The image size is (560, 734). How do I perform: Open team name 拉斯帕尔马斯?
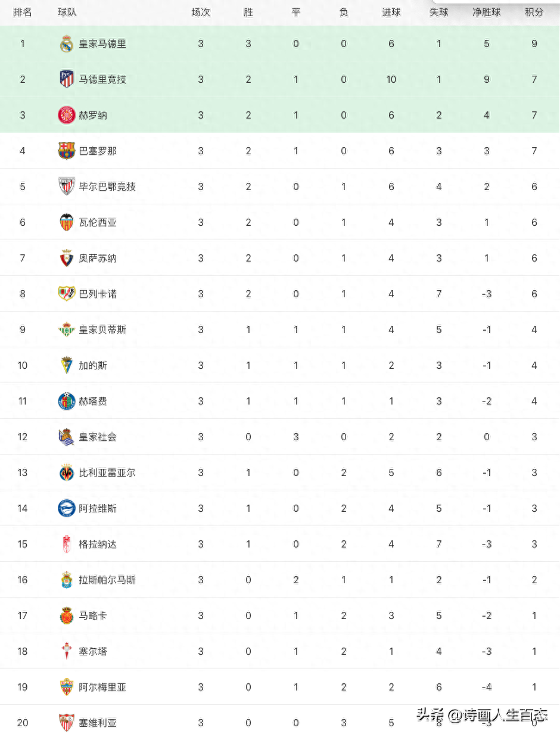(107, 580)
